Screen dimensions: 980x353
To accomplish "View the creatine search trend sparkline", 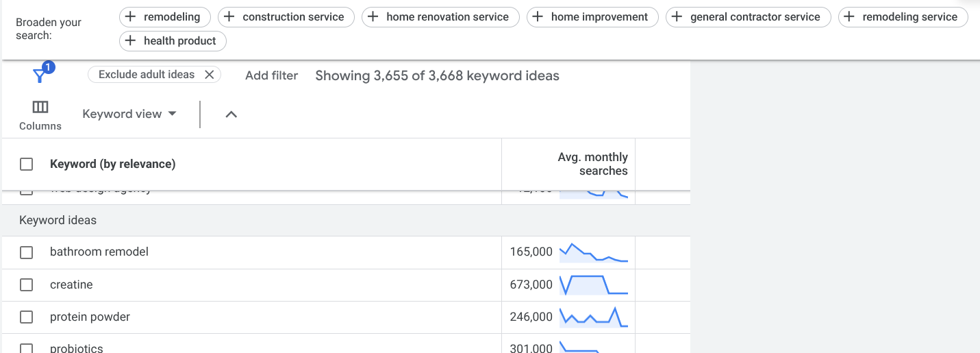I will point(593,284).
